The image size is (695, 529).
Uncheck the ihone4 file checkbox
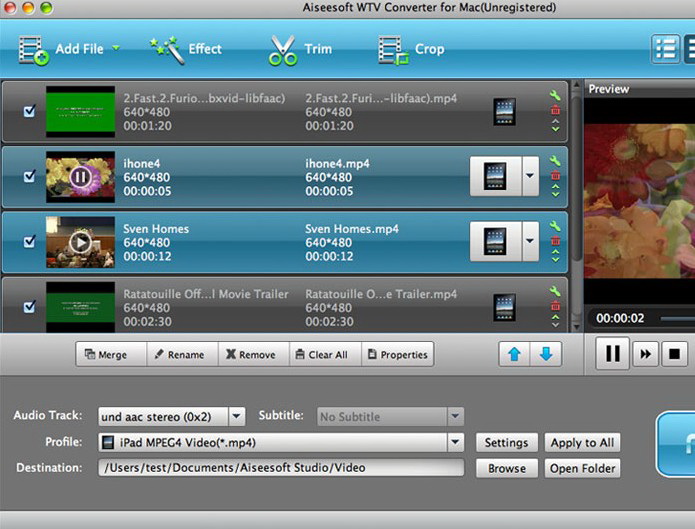[x=29, y=176]
